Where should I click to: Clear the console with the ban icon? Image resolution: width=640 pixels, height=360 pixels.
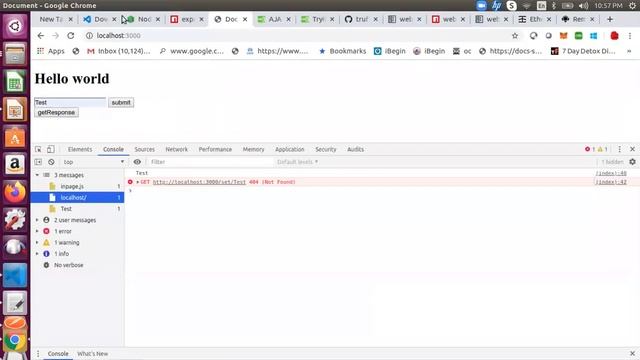(51, 162)
